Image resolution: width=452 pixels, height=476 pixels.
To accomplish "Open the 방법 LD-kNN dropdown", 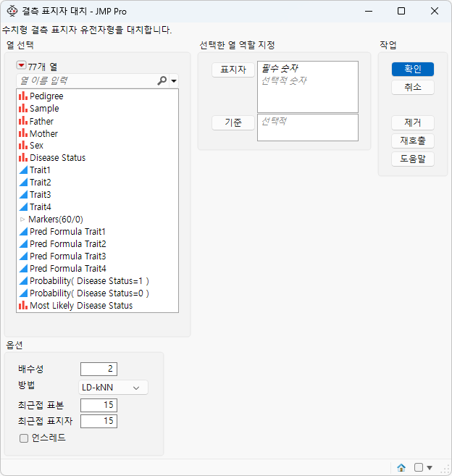I will (x=113, y=388).
